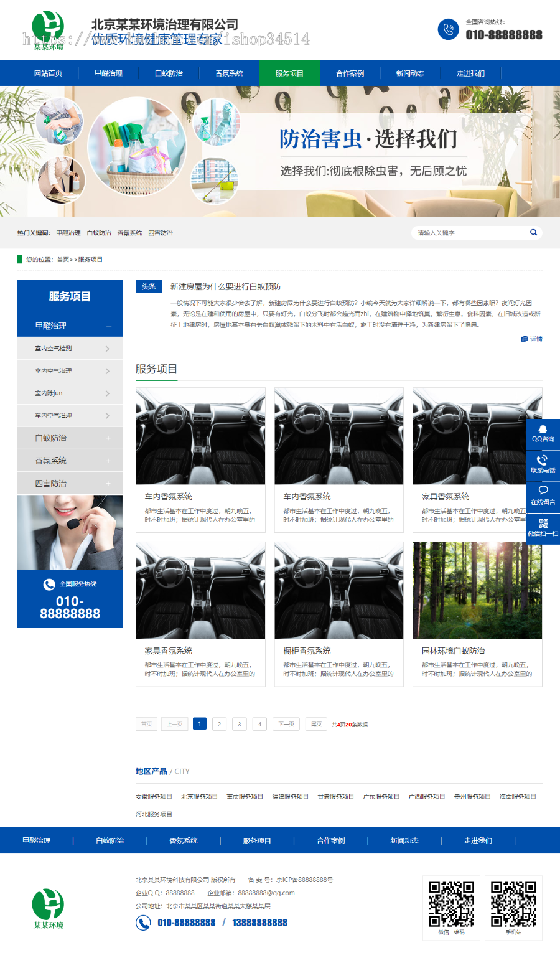Click the footer green company logo

(x=49, y=908)
